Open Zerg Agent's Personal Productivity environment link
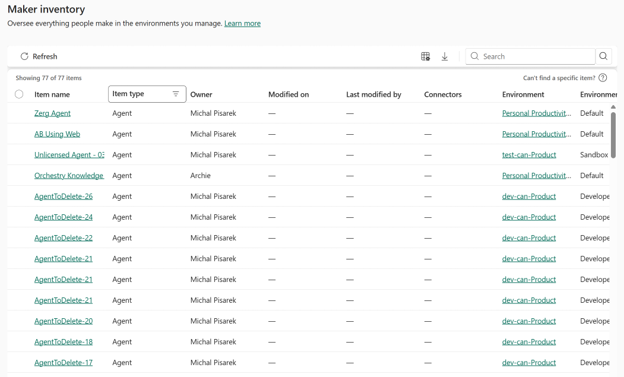624x377 pixels. pyautogui.click(x=536, y=113)
